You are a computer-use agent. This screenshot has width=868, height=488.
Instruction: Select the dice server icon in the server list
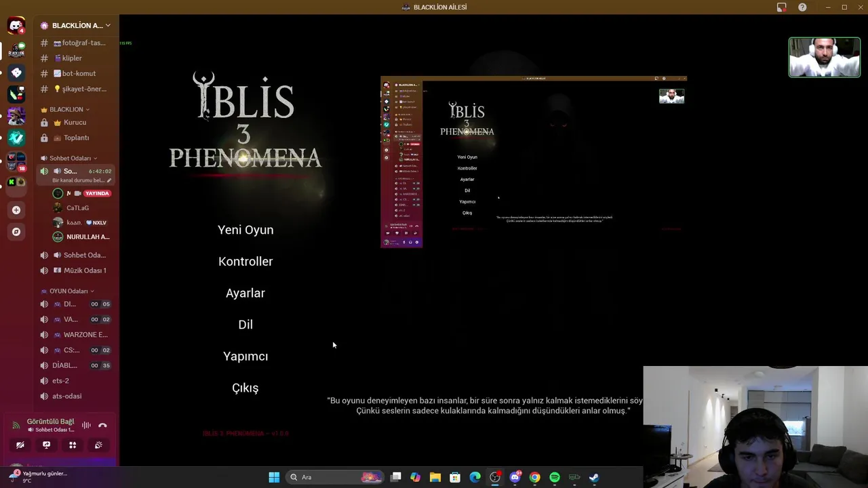click(16, 73)
